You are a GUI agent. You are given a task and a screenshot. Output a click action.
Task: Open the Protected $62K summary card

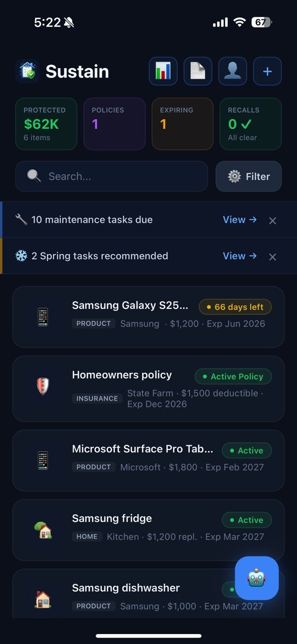(x=46, y=124)
